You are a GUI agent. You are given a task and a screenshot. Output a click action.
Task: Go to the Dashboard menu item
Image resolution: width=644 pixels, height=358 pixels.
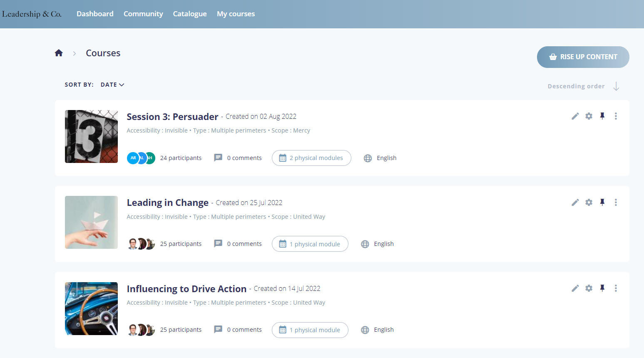[x=95, y=14]
